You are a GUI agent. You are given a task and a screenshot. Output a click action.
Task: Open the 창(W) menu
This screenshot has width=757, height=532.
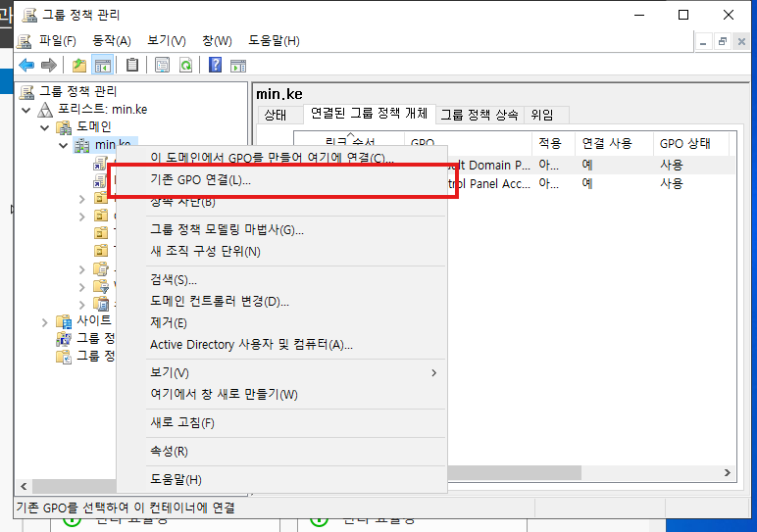point(217,41)
